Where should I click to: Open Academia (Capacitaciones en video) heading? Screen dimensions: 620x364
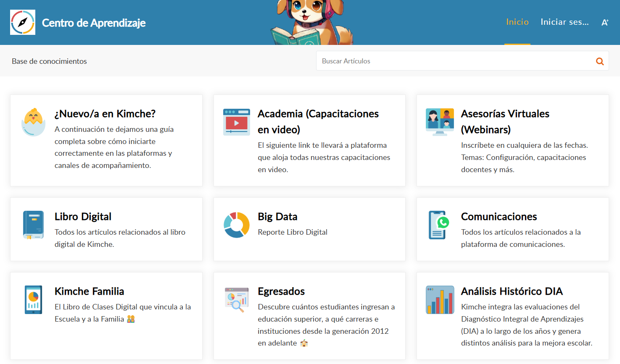318,122
